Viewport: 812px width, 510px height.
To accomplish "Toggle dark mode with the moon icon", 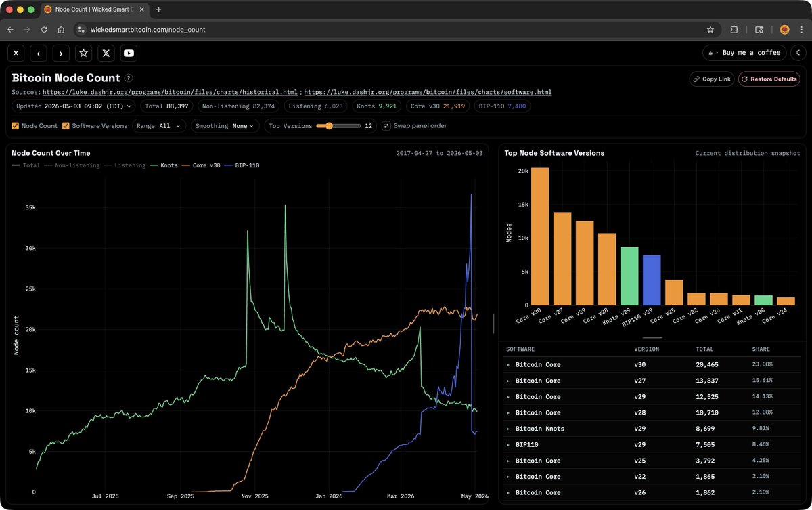I will pyautogui.click(x=798, y=53).
